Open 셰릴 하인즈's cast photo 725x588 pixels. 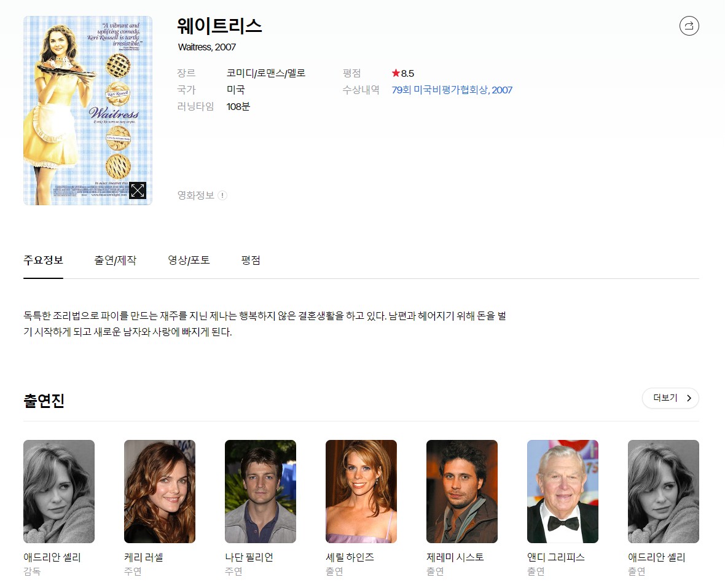361,491
